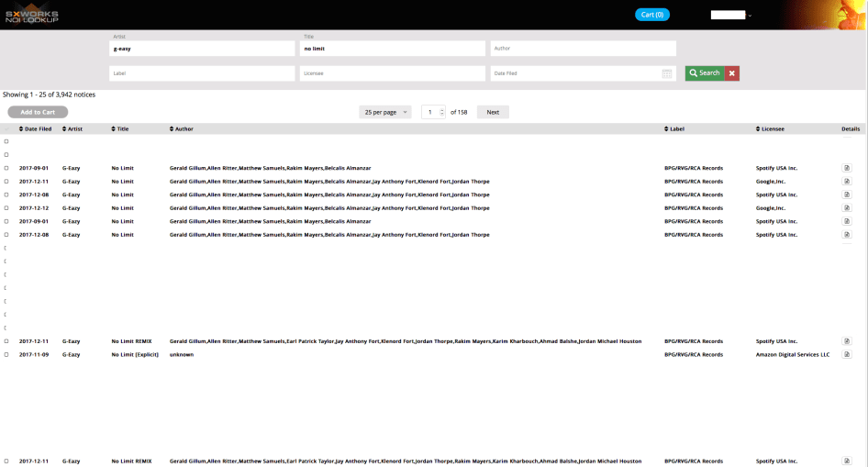Open details icon for the 2017-12-08 Spotify notice
This screenshot has height=467, width=868.
[x=847, y=195]
